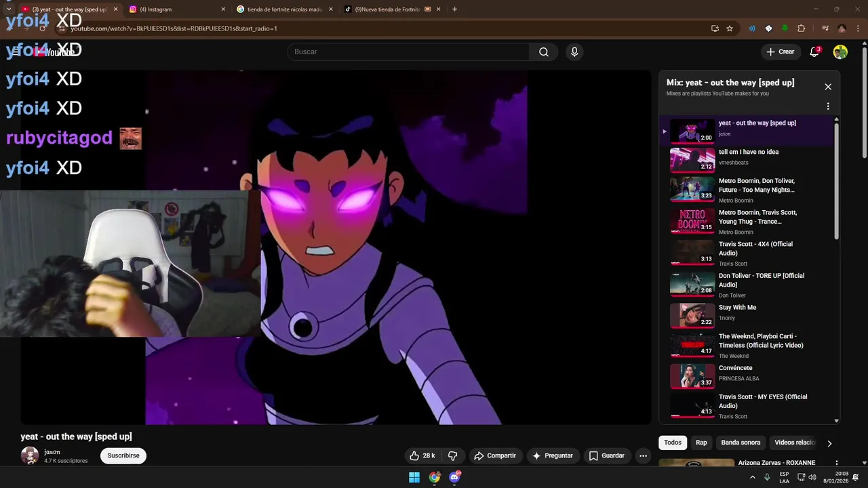Click the browser address bar URL
The width and height of the screenshot is (868, 488).
(174, 28)
